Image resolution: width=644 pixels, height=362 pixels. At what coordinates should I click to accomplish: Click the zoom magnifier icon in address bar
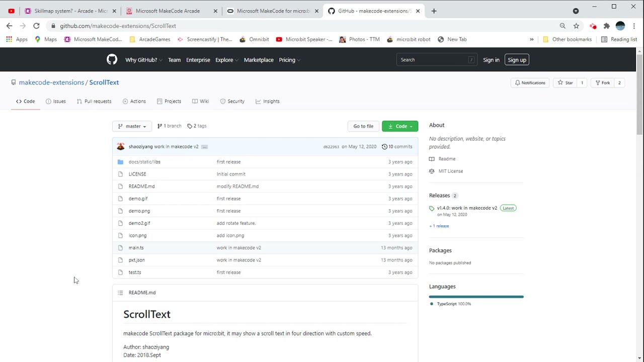(562, 26)
